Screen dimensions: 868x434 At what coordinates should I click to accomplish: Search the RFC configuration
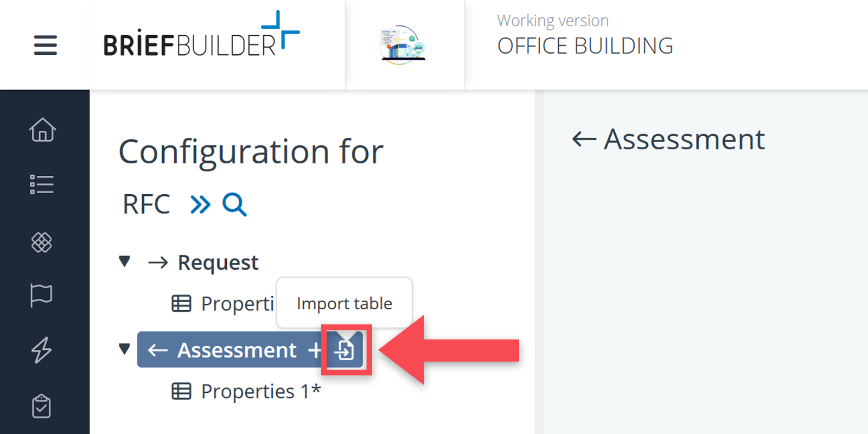point(234,205)
